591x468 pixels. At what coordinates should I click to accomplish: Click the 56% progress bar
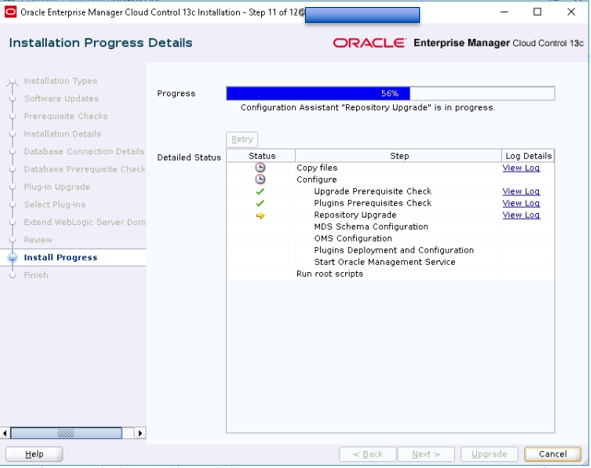390,93
